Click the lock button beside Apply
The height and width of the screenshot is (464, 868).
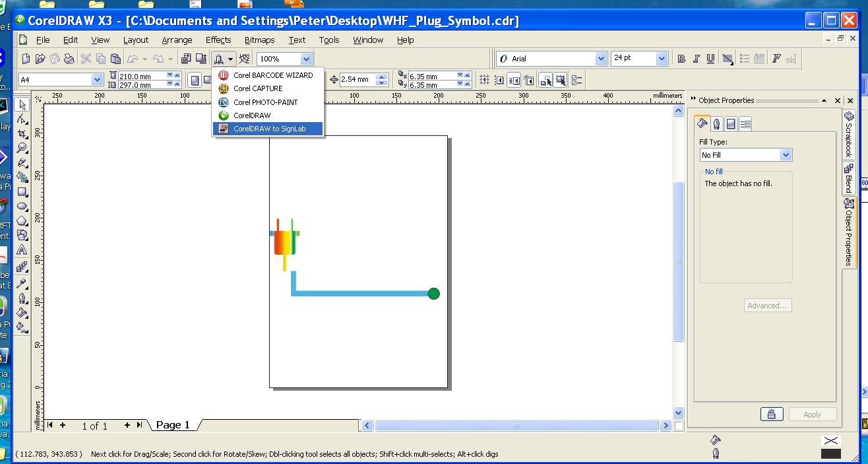coord(771,414)
